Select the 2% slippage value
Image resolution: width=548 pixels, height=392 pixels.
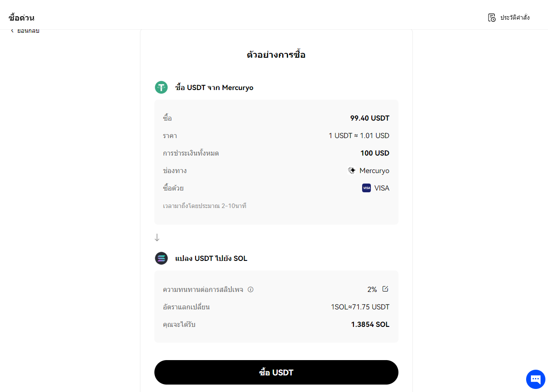372,289
